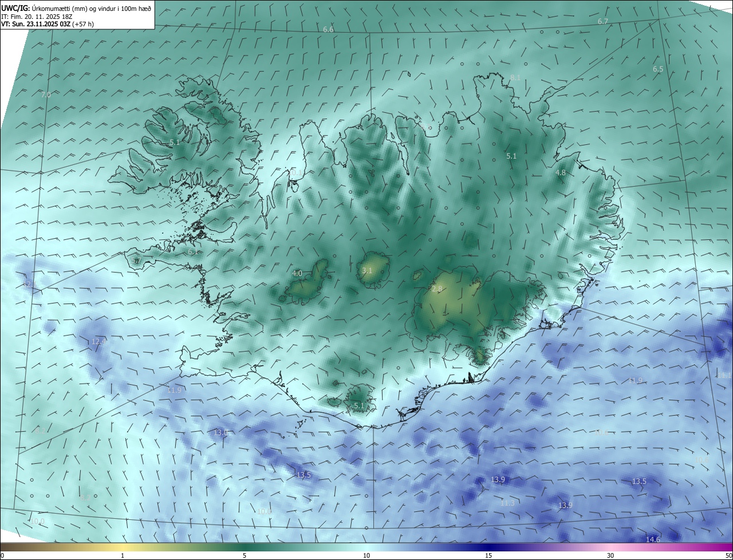The width and height of the screenshot is (733, 560).
Task: Click the title 'UWC/IG: Úrkomumætti (mm) og vindur'
Action: click(x=76, y=9)
